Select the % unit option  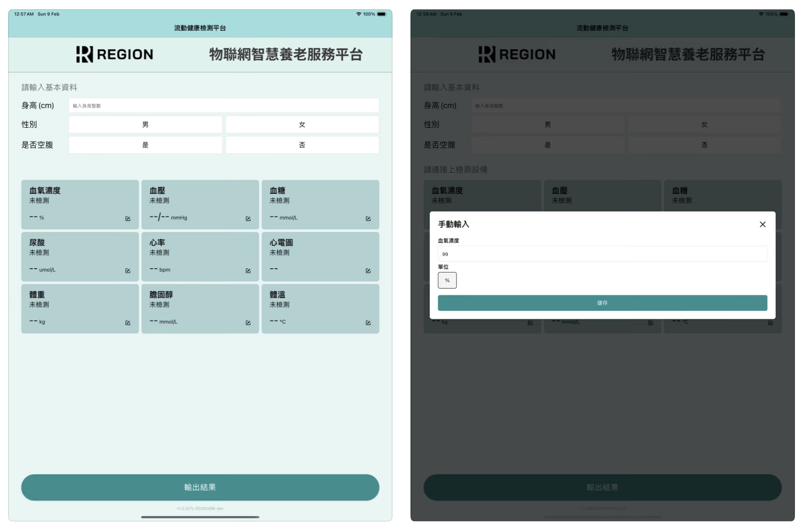pyautogui.click(x=447, y=280)
